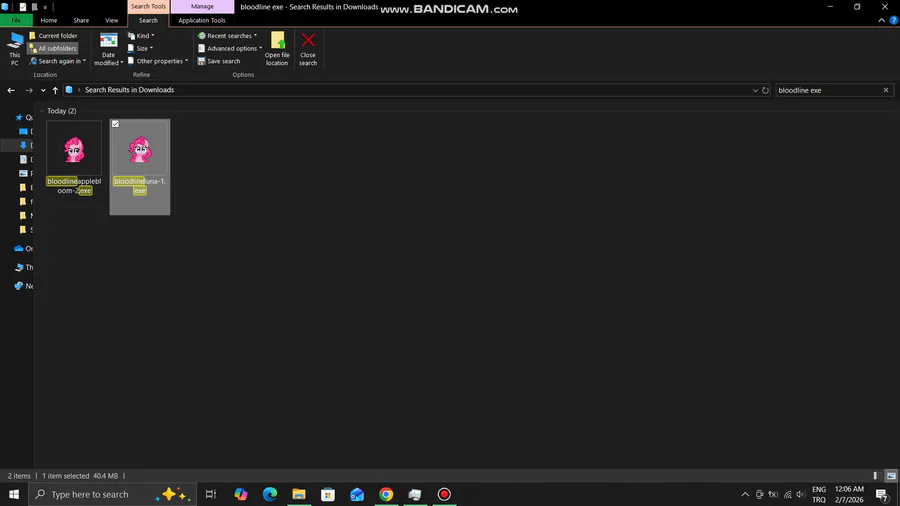The width and height of the screenshot is (900, 506).
Task: Switch to large thumbnails view
Action: [x=891, y=476]
